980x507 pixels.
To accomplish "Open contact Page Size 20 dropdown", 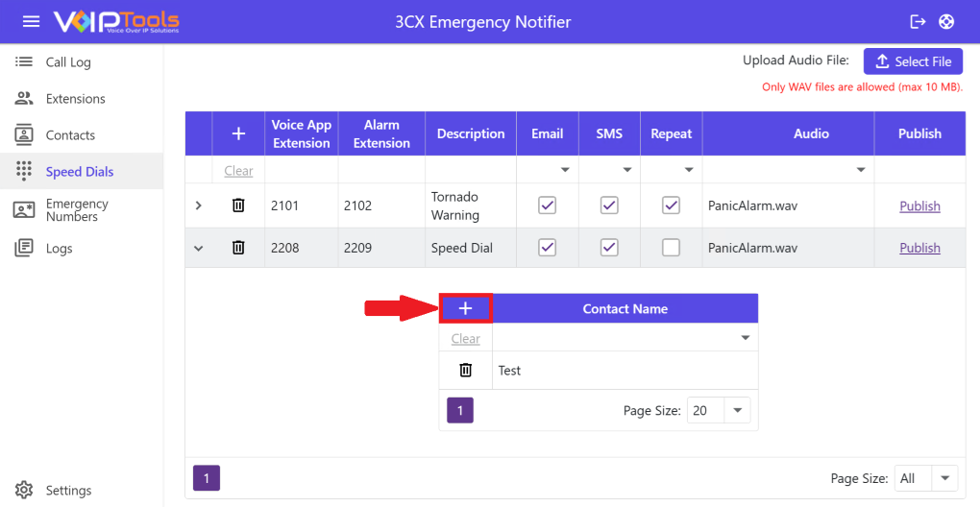I will 738,410.
